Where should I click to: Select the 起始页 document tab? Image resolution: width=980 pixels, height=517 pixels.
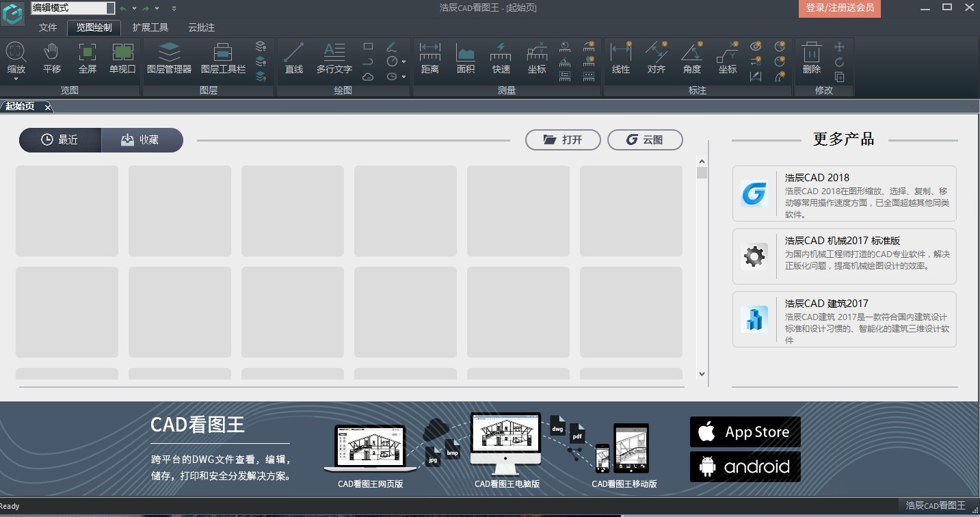click(21, 106)
